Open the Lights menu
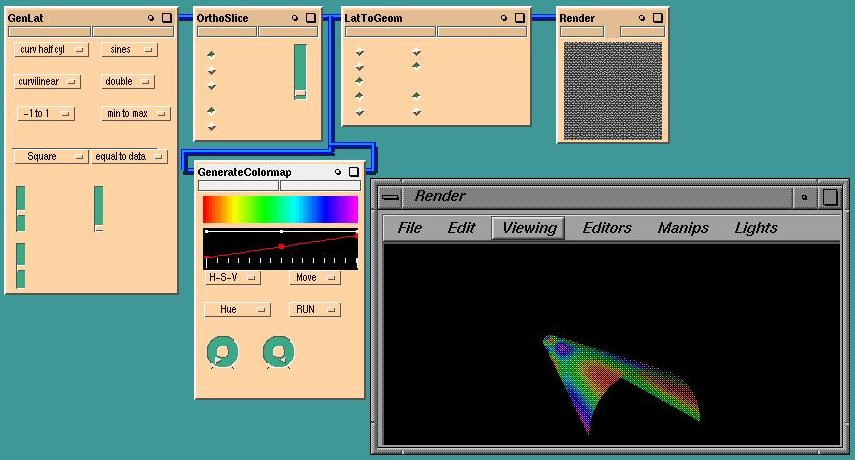The image size is (855, 460). [755, 228]
